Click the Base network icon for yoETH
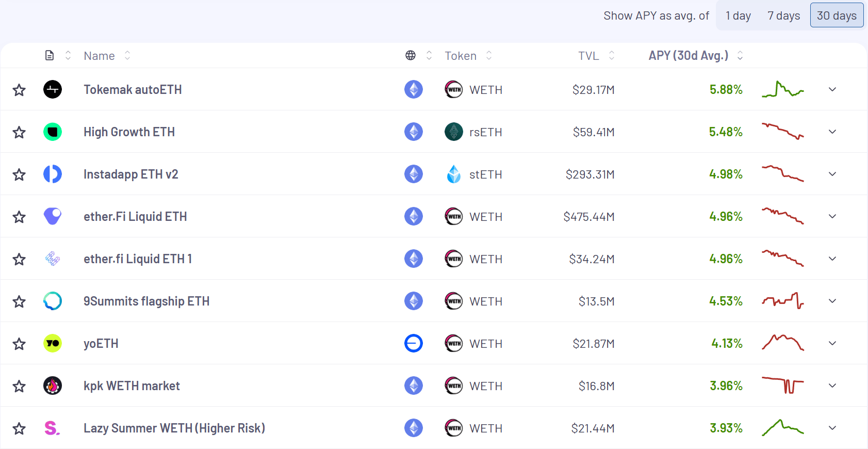The width and height of the screenshot is (868, 449). pos(414,343)
